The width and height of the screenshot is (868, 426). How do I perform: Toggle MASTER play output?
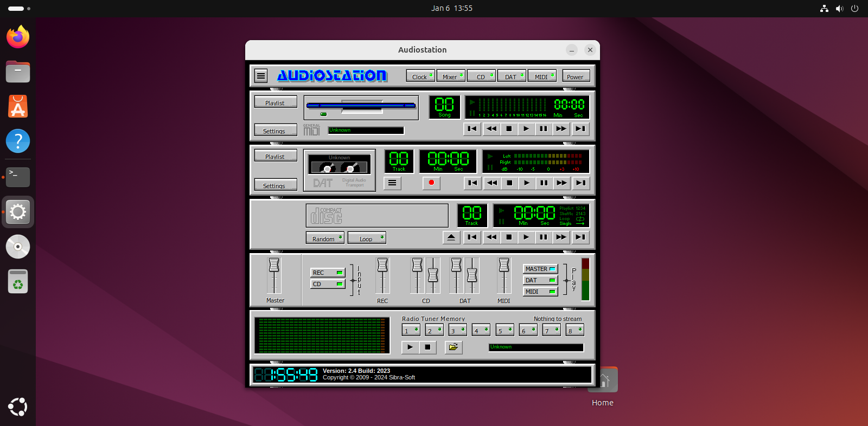click(540, 269)
